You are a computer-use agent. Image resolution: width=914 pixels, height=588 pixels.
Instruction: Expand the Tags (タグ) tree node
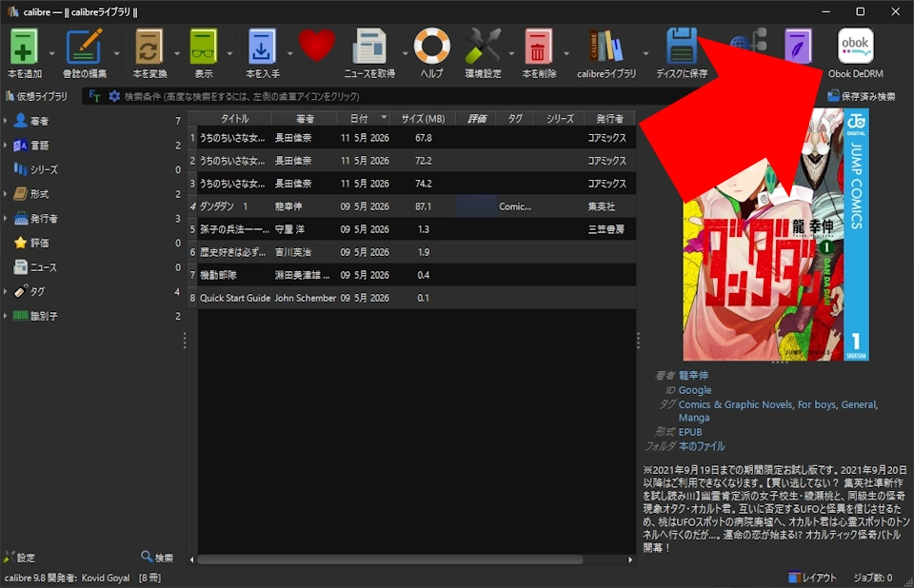(6, 291)
